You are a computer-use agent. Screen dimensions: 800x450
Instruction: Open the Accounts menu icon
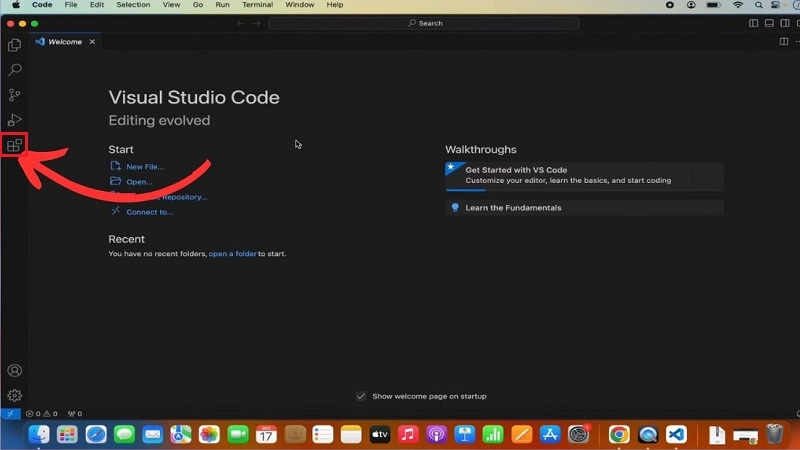coord(14,370)
